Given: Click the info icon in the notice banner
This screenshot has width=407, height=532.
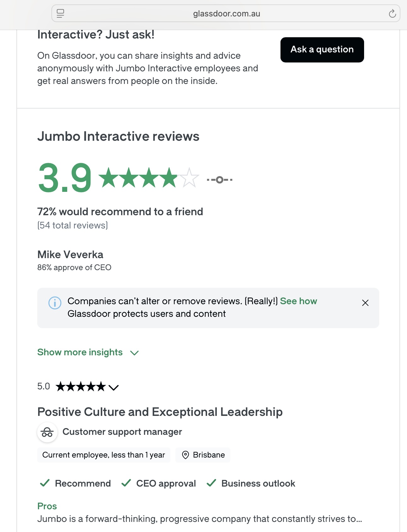Looking at the screenshot, I should [55, 303].
